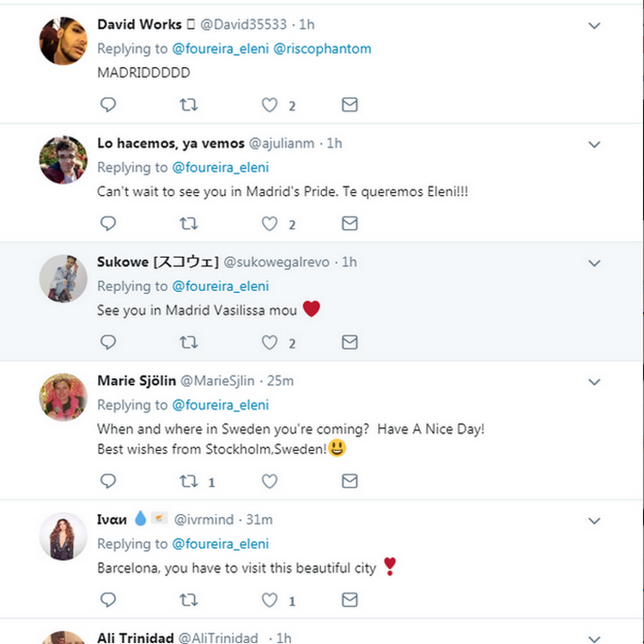Viewport: 644px width, 644px height.
Task: Message Marie Sjölin's tweet with envelope icon
Action: coord(349,482)
